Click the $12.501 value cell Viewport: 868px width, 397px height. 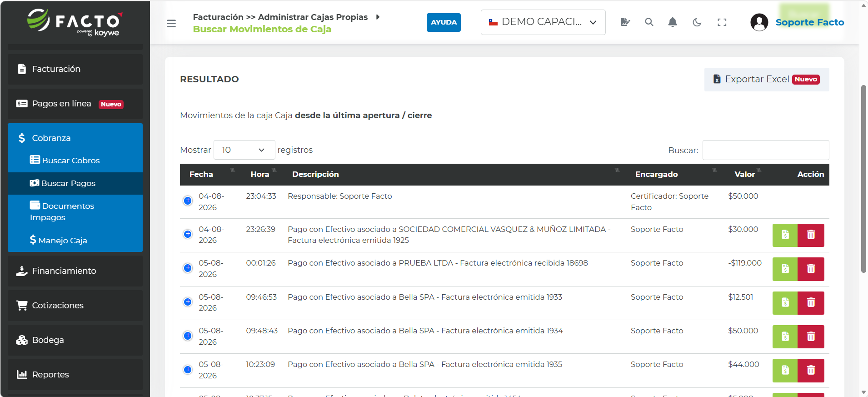pyautogui.click(x=740, y=297)
